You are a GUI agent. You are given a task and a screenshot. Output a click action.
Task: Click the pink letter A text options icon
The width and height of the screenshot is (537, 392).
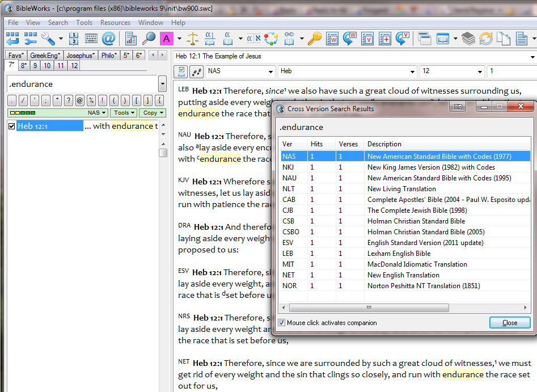[x=167, y=39]
